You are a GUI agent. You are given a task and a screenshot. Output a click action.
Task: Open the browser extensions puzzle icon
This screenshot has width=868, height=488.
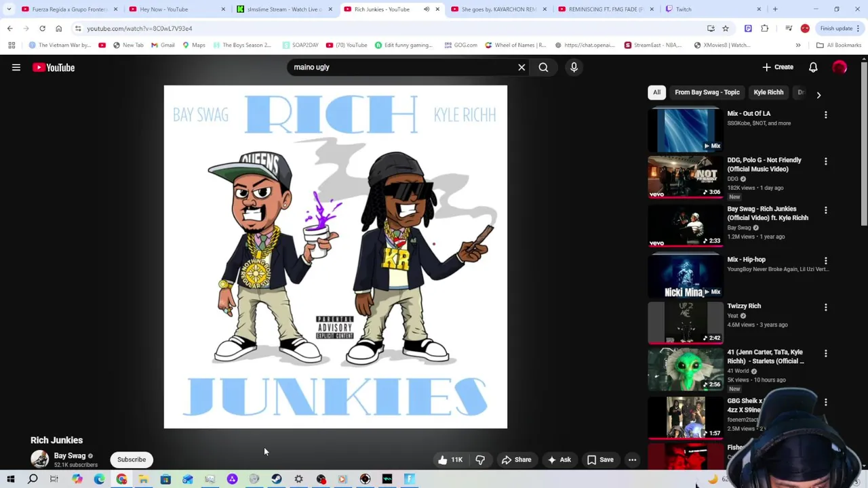(x=765, y=28)
